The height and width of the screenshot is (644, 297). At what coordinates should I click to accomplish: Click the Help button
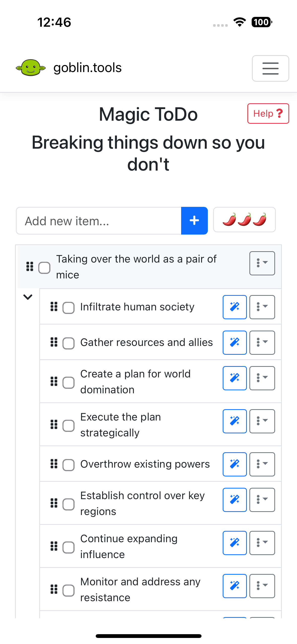coord(268,113)
